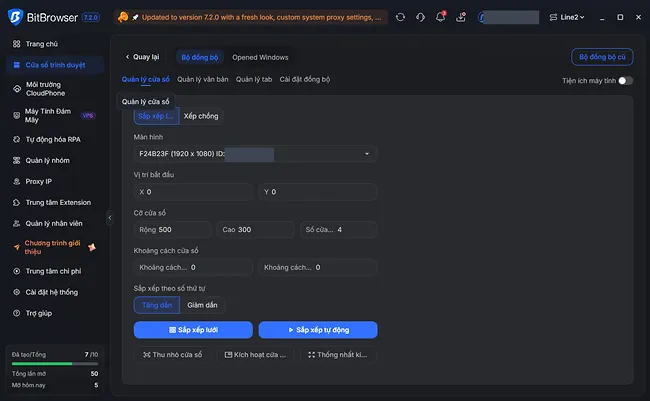Click the Rộng width field
The width and height of the screenshot is (650, 401).
point(172,230)
